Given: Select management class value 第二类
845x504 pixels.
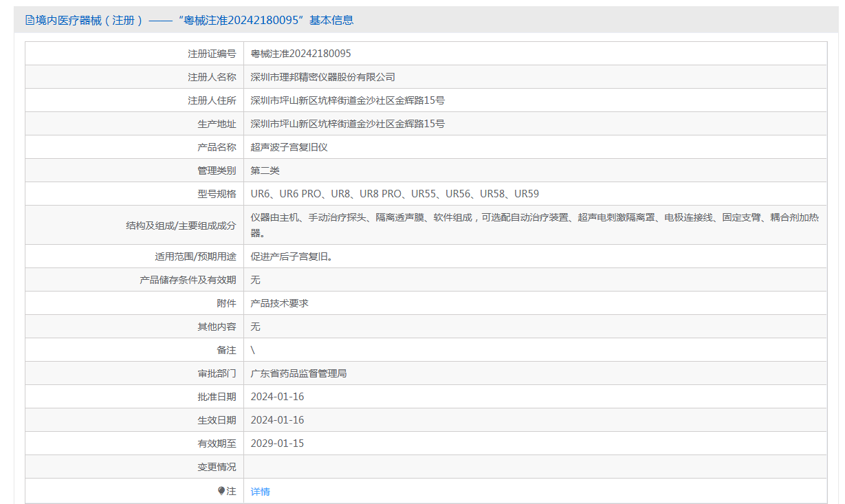Looking at the screenshot, I should pyautogui.click(x=265, y=171).
